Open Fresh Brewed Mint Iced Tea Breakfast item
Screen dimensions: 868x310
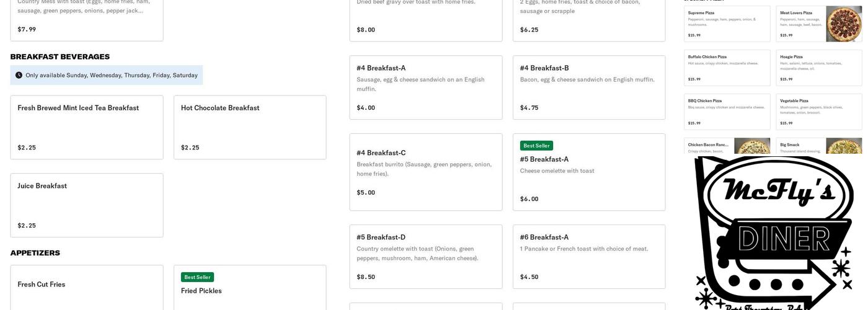[87, 127]
